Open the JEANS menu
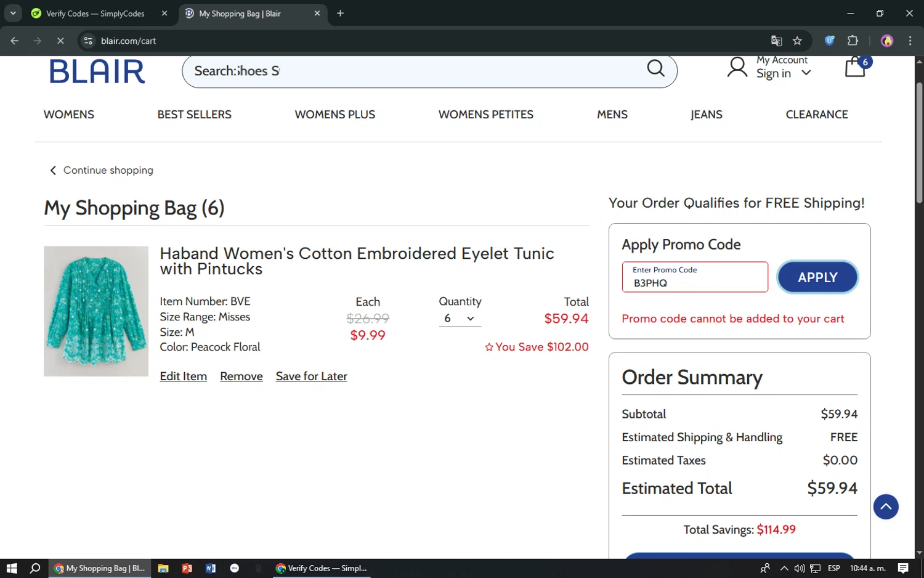The height and width of the screenshot is (578, 924). [707, 115]
